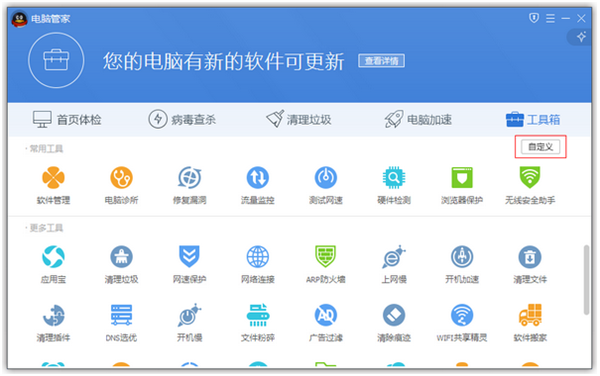Image resolution: width=600 pixels, height=376 pixels.
Task: Click 查看详情 view details button
Action: pos(382,61)
